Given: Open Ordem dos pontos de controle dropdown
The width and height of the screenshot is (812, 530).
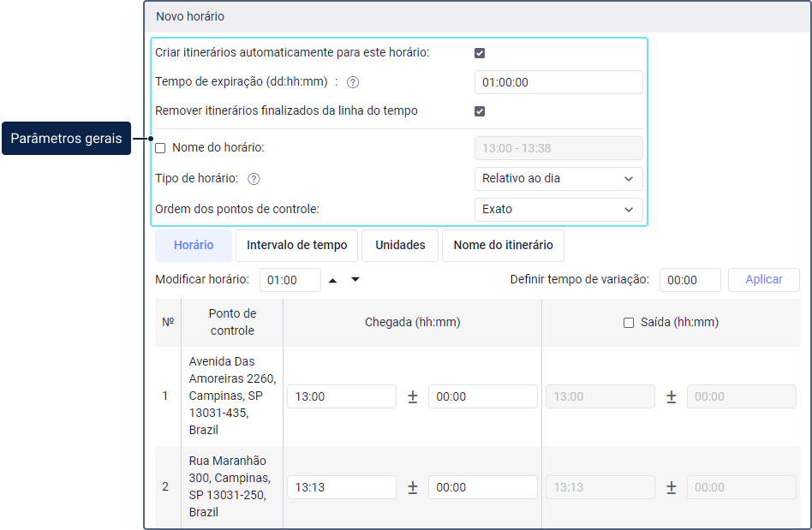Looking at the screenshot, I should click(558, 209).
